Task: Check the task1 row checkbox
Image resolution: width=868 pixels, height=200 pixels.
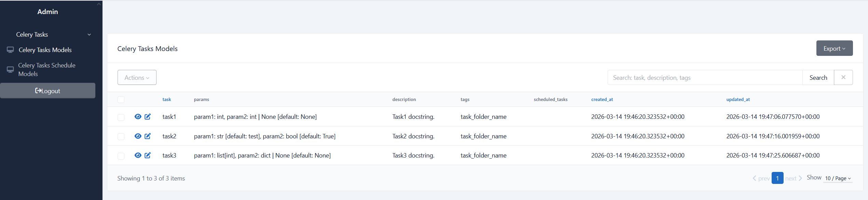Action: click(x=121, y=117)
